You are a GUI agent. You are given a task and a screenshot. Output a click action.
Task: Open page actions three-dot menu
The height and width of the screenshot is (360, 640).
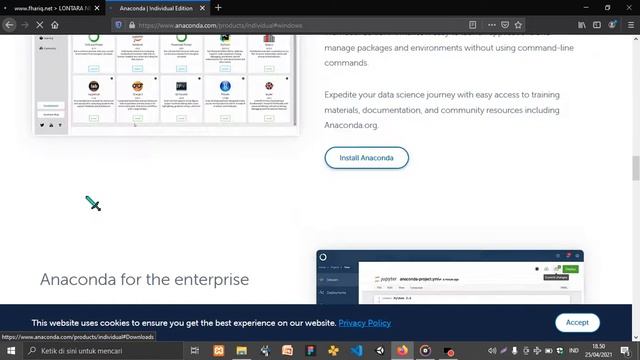click(x=491, y=25)
